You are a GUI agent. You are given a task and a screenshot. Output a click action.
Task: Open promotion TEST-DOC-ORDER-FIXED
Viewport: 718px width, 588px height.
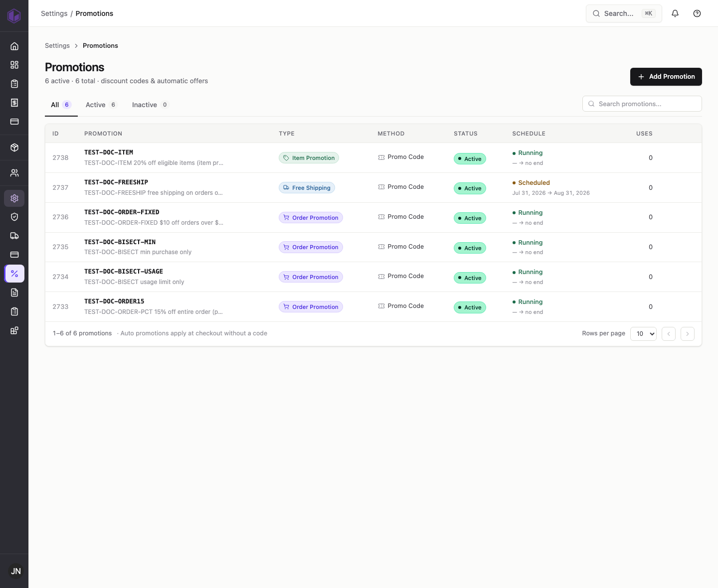tap(122, 212)
